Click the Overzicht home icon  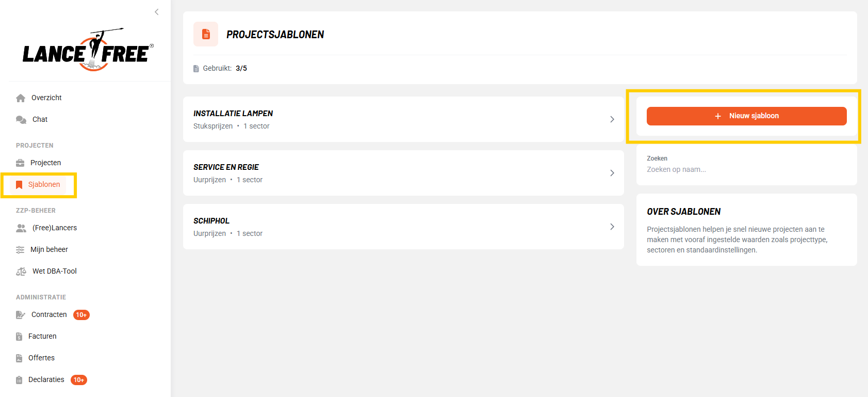pyautogui.click(x=21, y=98)
